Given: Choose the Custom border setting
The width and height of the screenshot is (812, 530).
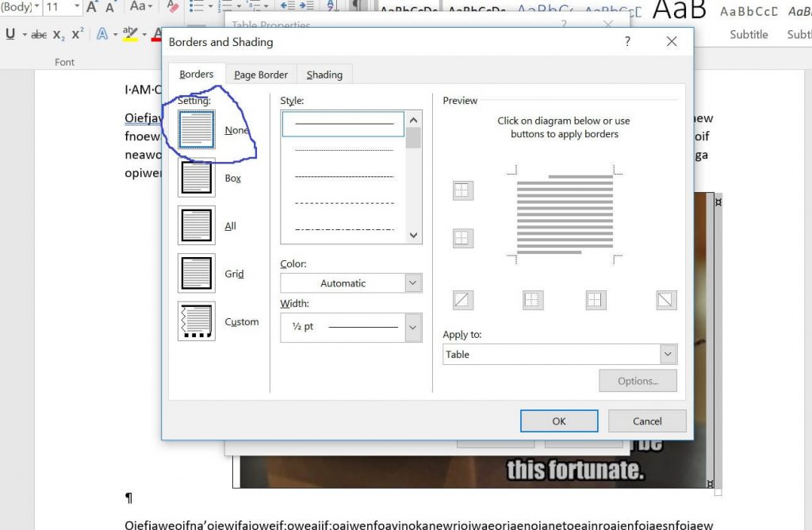Looking at the screenshot, I should click(x=197, y=321).
